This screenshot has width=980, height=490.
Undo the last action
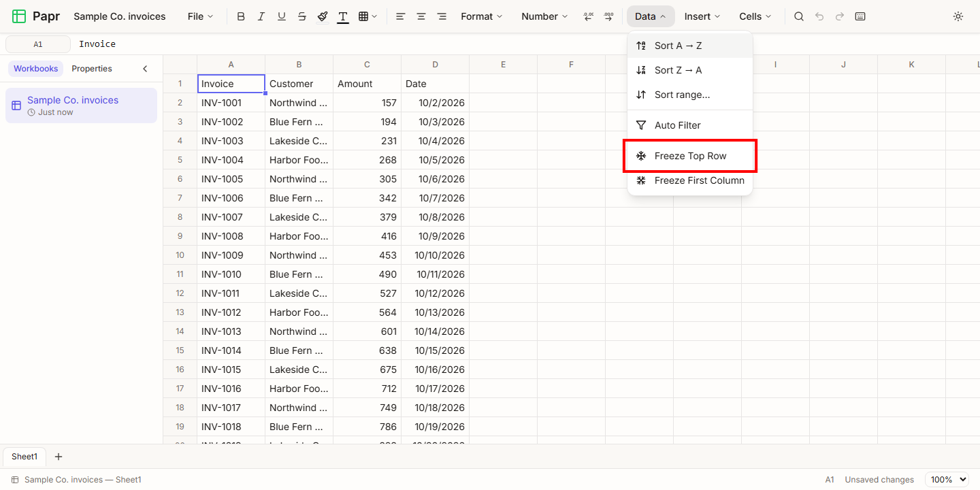pos(819,16)
